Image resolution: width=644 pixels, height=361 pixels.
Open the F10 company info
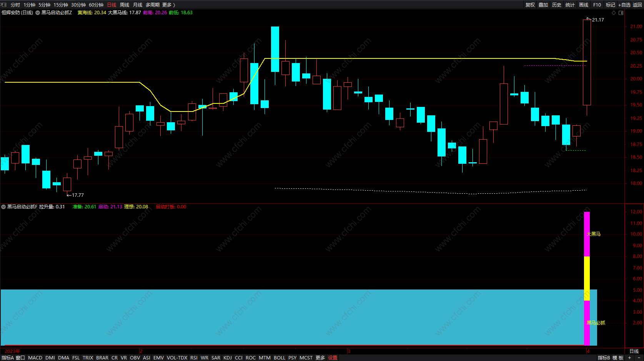(x=597, y=5)
